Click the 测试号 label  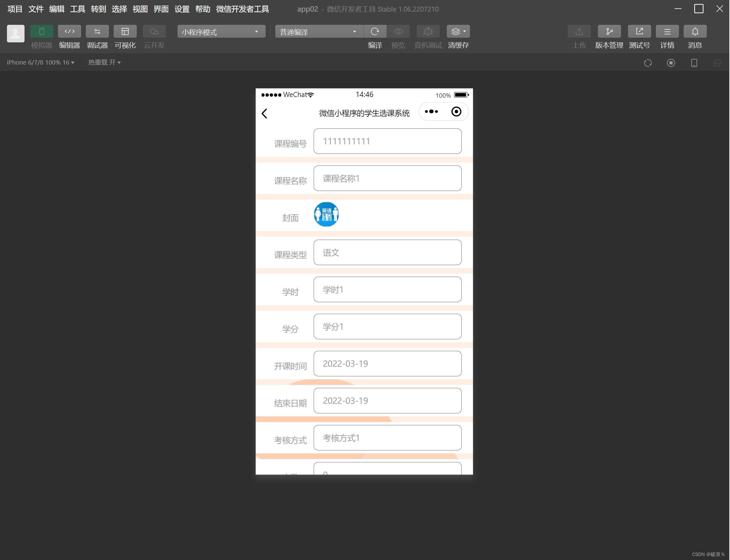point(640,45)
